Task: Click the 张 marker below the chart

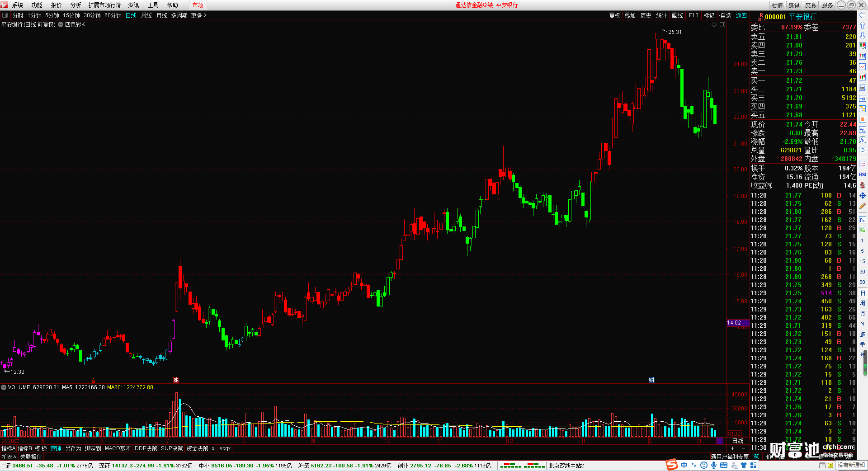Action: (176, 380)
